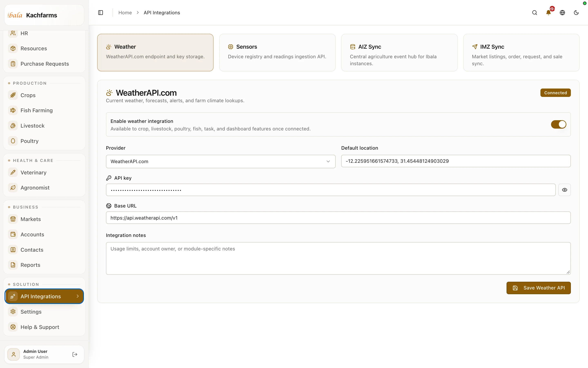The width and height of the screenshot is (588, 368).
Task: Open the notifications bell
Action: (548, 13)
